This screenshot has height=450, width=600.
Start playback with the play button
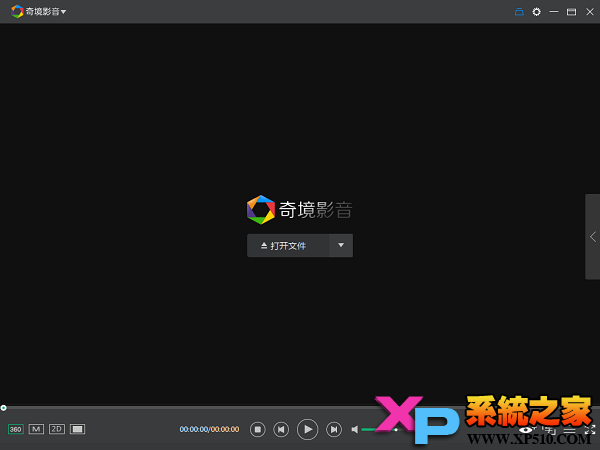(308, 429)
